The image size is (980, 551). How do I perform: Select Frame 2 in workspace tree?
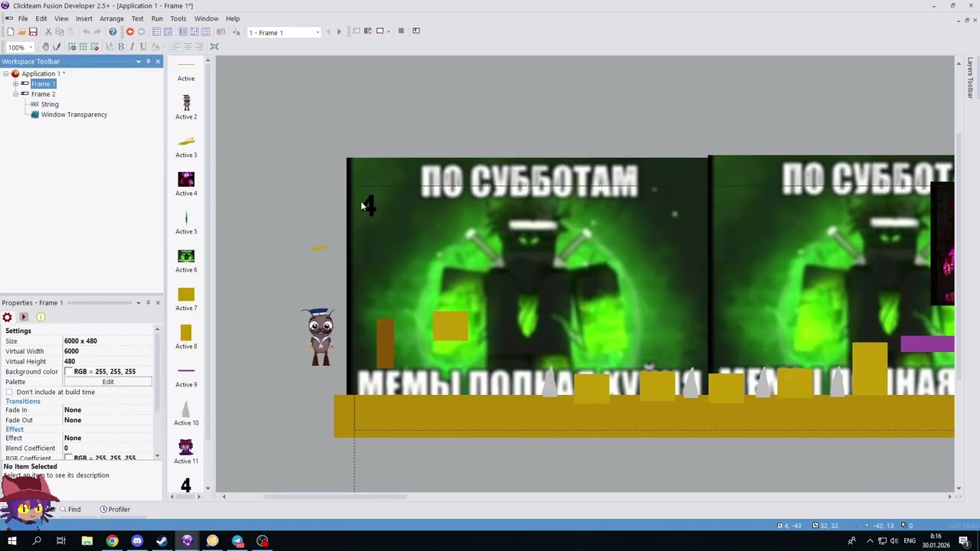pos(43,94)
